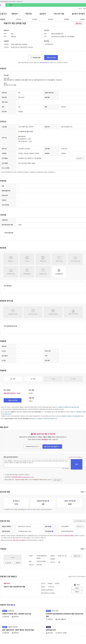Screen dimensions: 86x644
Task: Open the 온라인구제센터 remedy link
Action: pyautogui.click(x=23, y=477)
